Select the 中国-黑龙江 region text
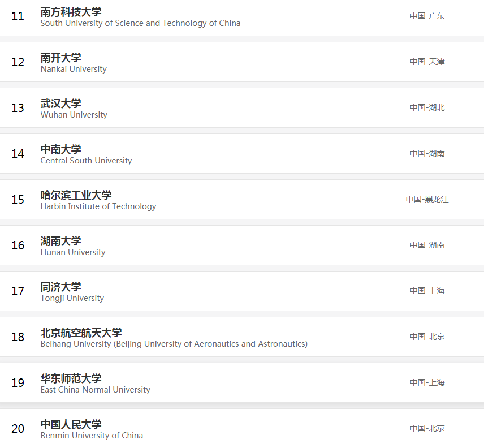 tap(429, 199)
